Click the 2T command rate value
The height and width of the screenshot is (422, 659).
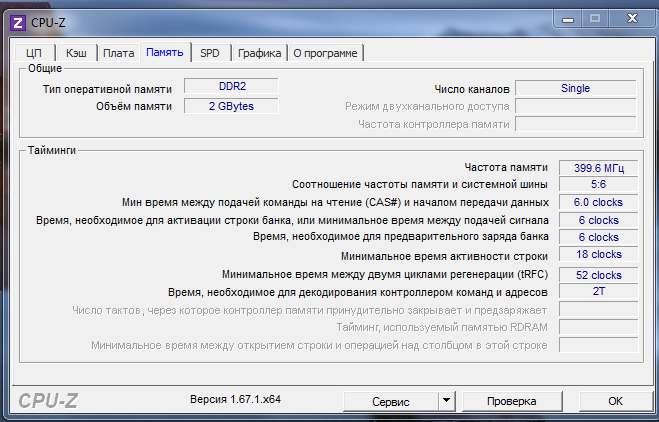[598, 291]
